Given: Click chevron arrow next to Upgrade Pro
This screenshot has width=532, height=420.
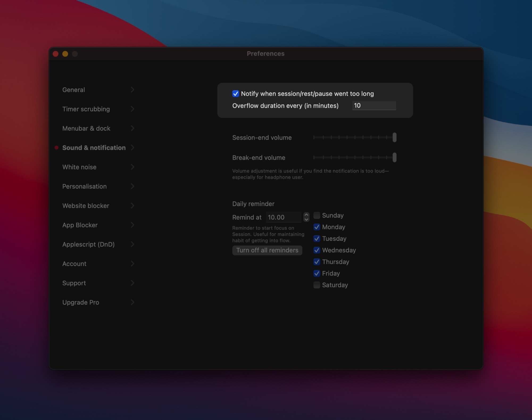Looking at the screenshot, I should coord(132,302).
